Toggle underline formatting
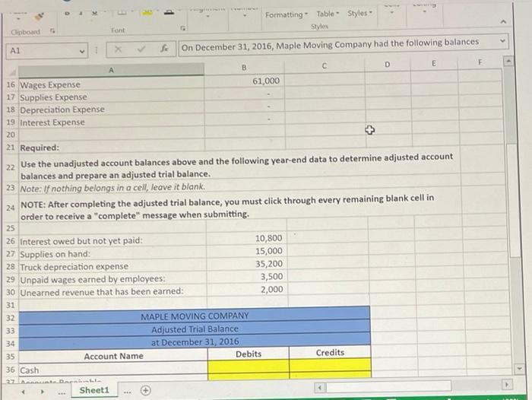 [x=95, y=13]
